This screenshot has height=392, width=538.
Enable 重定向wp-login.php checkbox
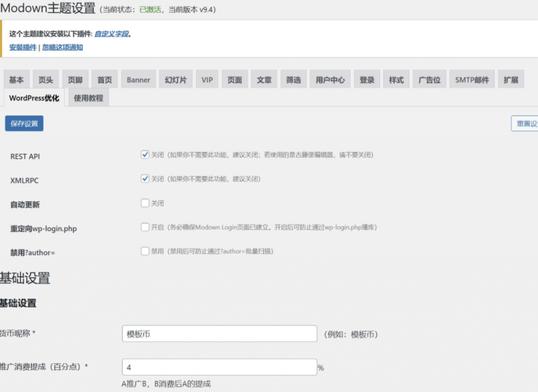(145, 227)
